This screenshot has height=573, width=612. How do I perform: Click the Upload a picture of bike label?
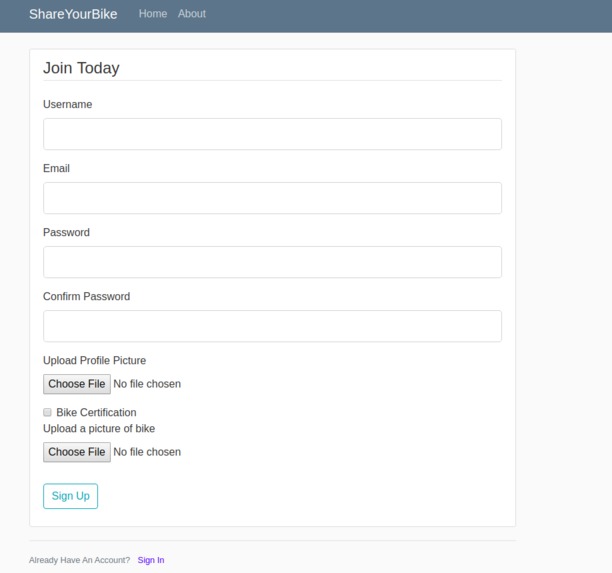coord(99,429)
